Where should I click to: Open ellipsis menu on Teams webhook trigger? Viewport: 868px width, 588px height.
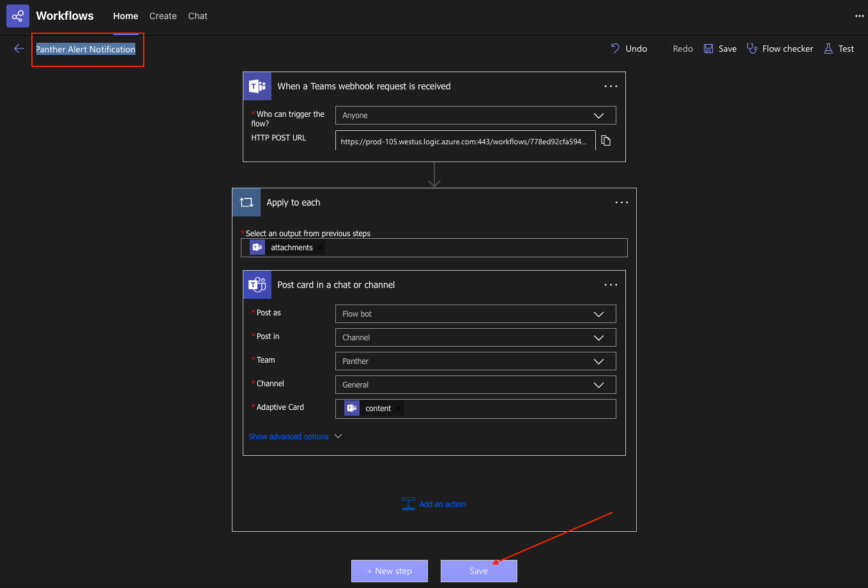tap(611, 86)
